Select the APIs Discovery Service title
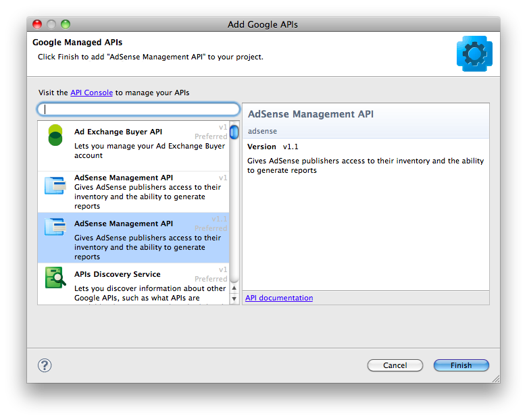The height and width of the screenshot is (420, 527). coord(117,274)
